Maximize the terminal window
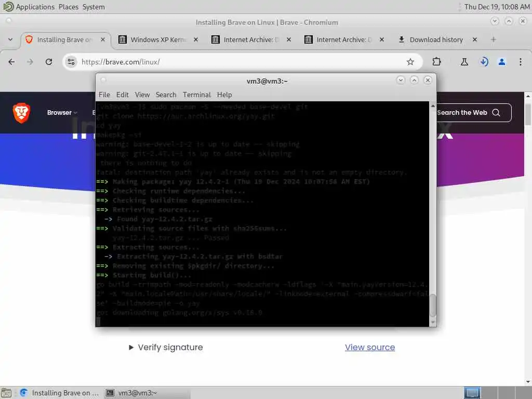The width and height of the screenshot is (532, 399). pyautogui.click(x=414, y=80)
